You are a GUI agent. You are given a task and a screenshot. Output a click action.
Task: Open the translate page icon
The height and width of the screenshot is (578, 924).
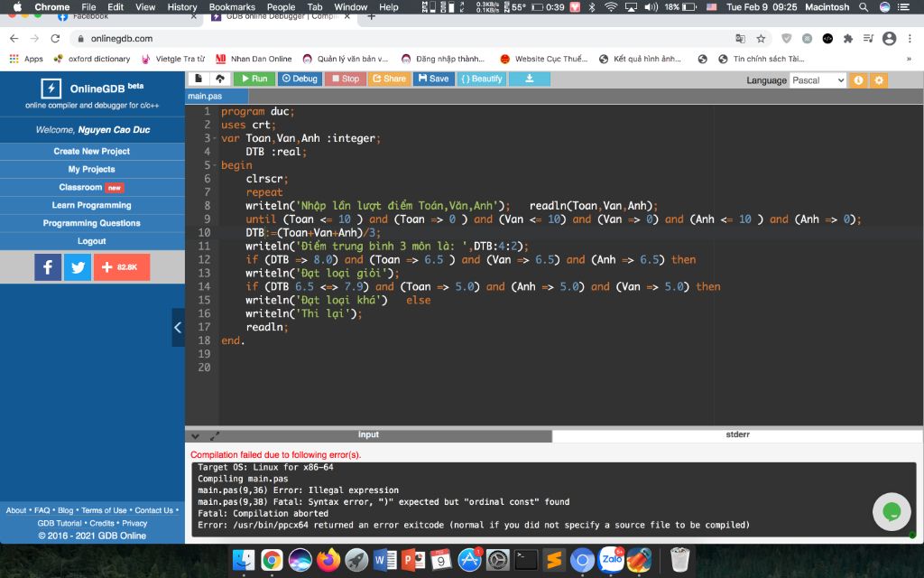[740, 38]
